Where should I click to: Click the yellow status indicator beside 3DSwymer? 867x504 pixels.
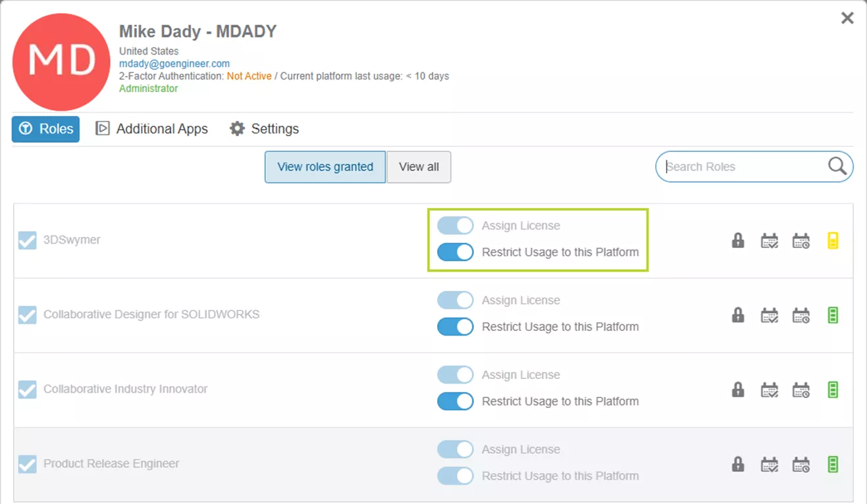(832, 240)
